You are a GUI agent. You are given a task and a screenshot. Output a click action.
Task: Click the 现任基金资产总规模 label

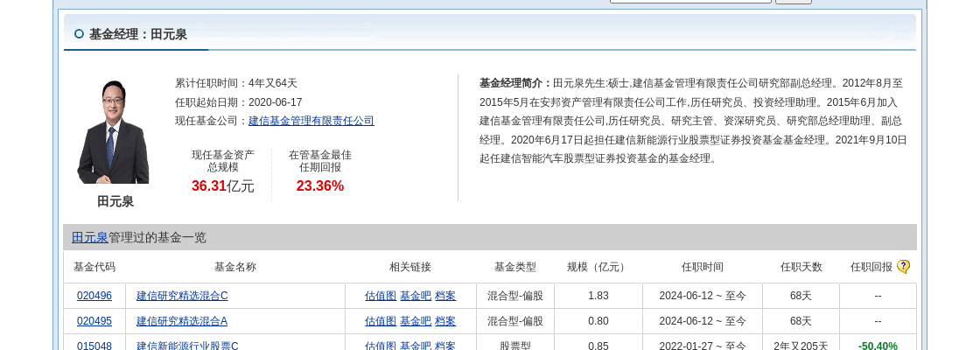click(223, 161)
